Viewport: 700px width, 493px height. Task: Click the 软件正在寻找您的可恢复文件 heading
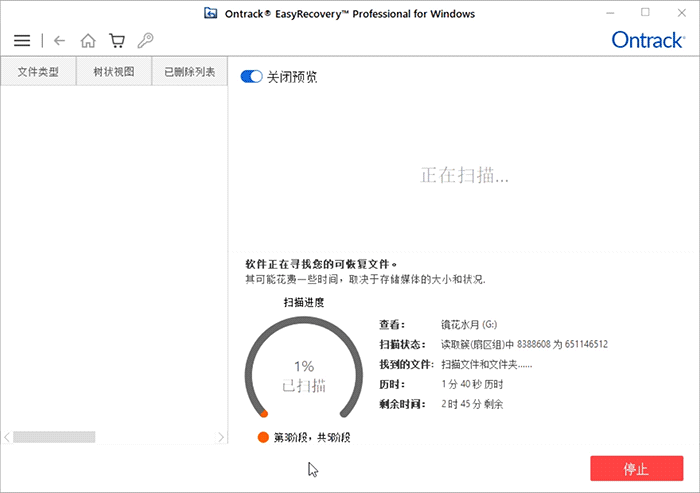tap(321, 264)
